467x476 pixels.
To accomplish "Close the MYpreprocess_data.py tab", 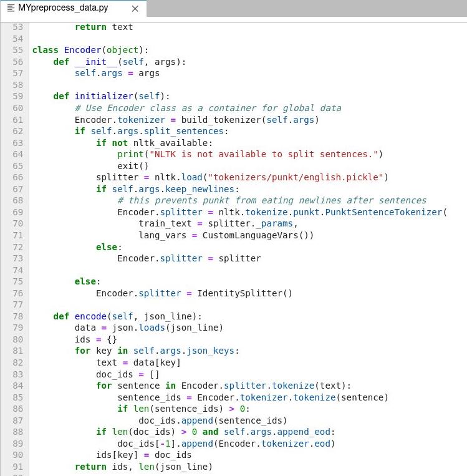I will click(135, 9).
